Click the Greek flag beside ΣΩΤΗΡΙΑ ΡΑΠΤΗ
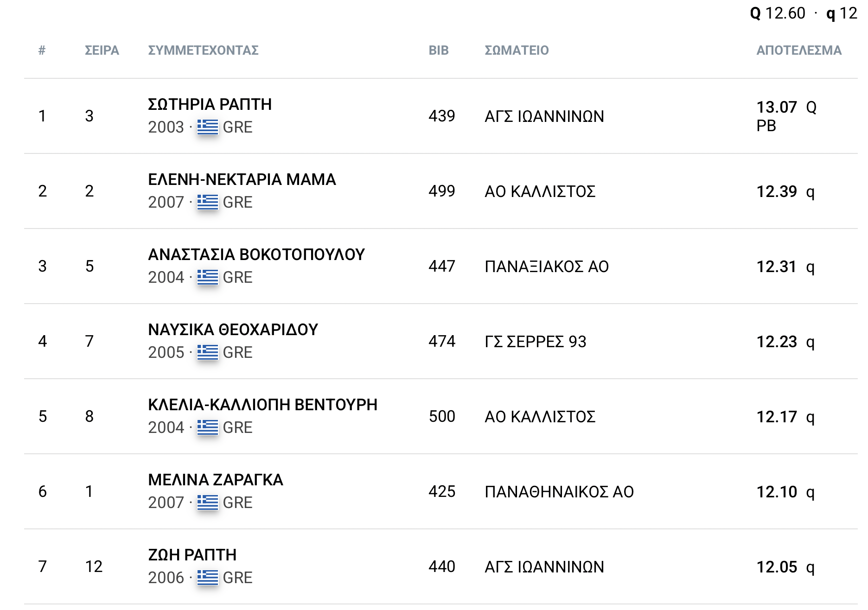The height and width of the screenshot is (610, 868). tap(207, 127)
